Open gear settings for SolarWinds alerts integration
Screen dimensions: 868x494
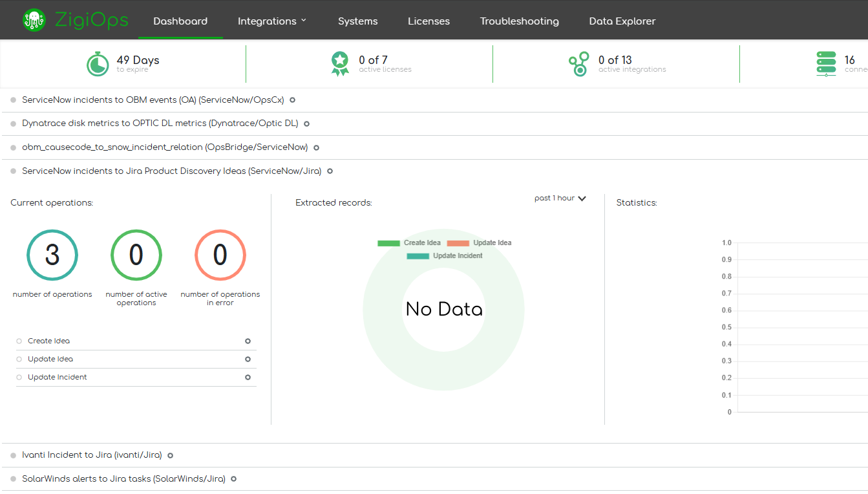click(233, 479)
